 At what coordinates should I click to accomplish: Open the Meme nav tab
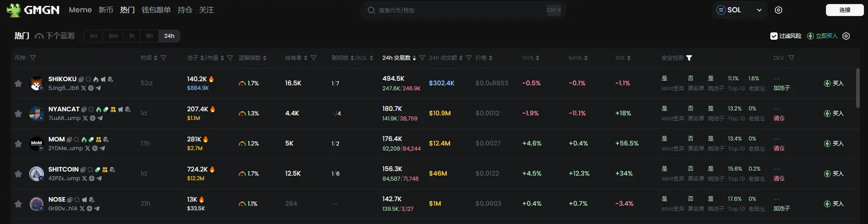point(80,10)
